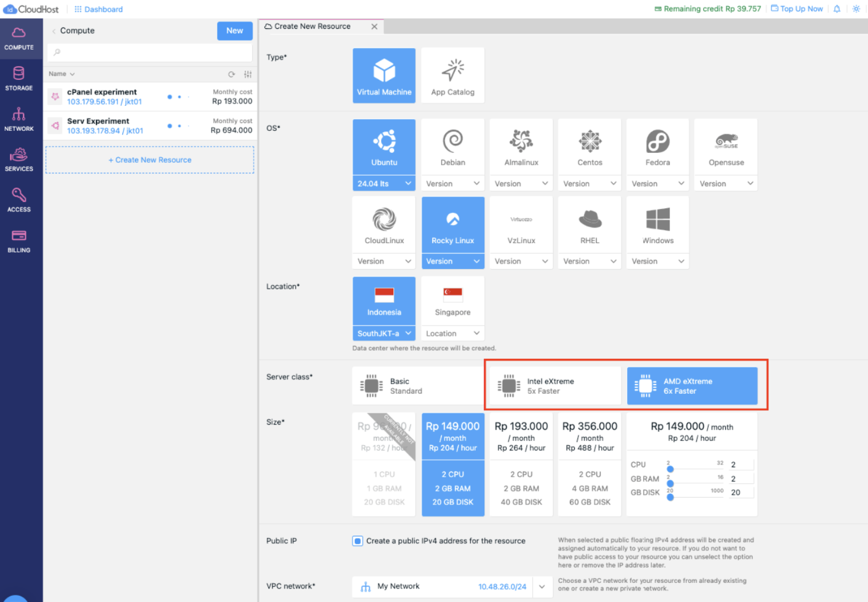Open the Access key icon section

pos(19,200)
